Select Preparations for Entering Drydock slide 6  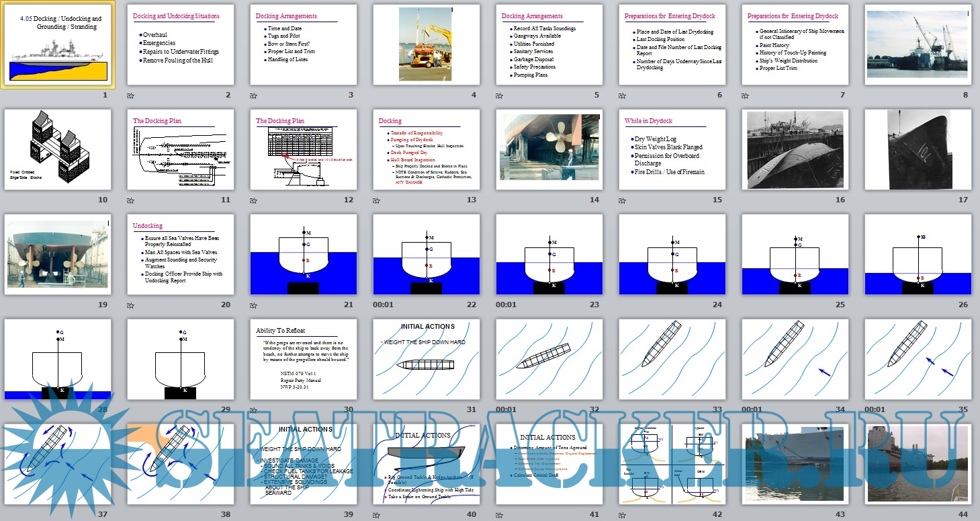pos(672,45)
